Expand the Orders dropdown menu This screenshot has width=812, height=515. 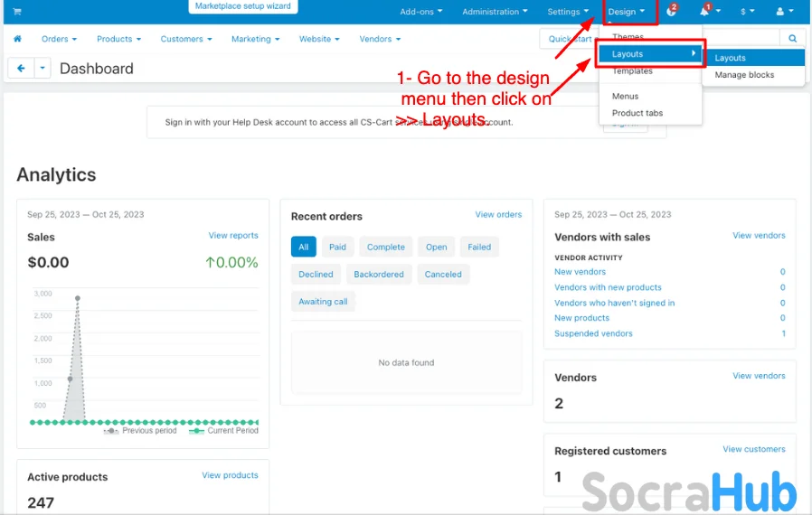click(59, 39)
